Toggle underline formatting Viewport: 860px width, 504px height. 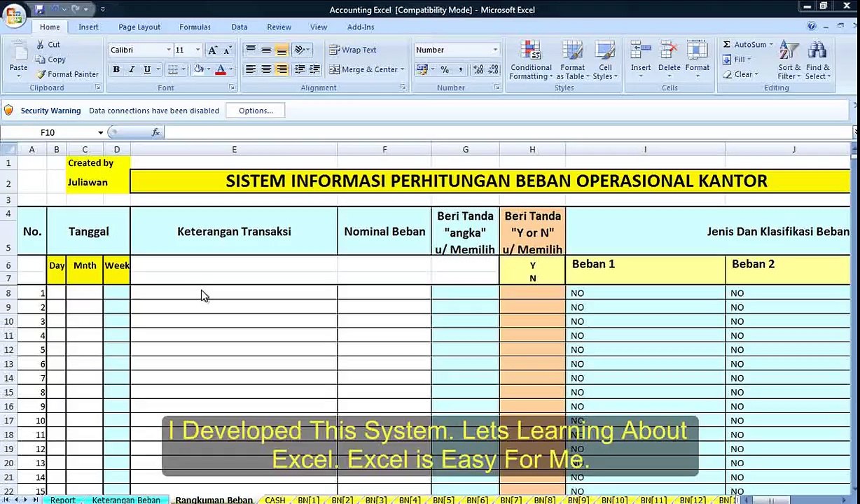tap(146, 69)
